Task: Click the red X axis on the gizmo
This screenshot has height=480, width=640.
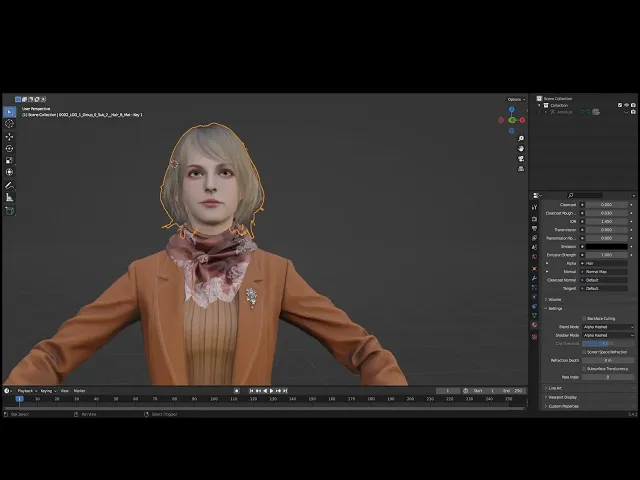Action: 522,120
